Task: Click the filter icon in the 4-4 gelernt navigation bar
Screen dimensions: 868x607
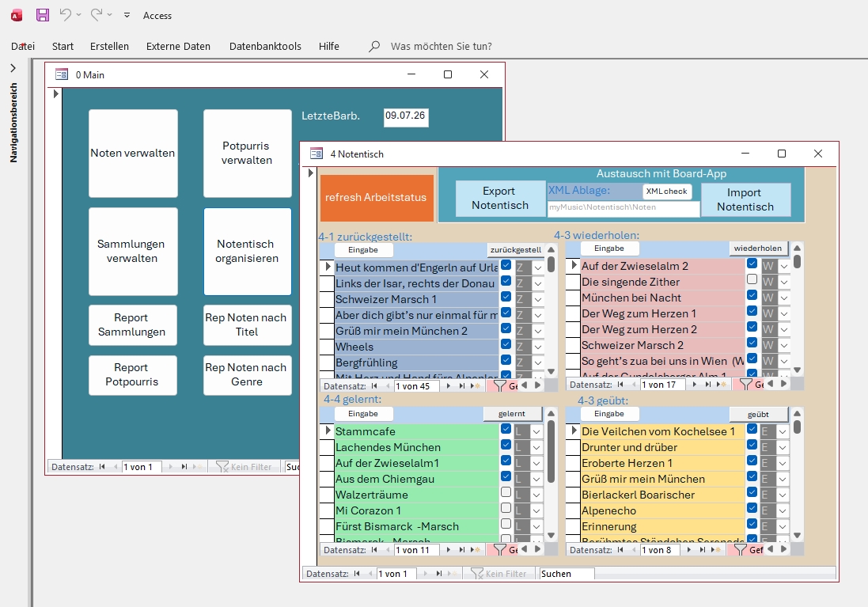Action: tap(500, 550)
